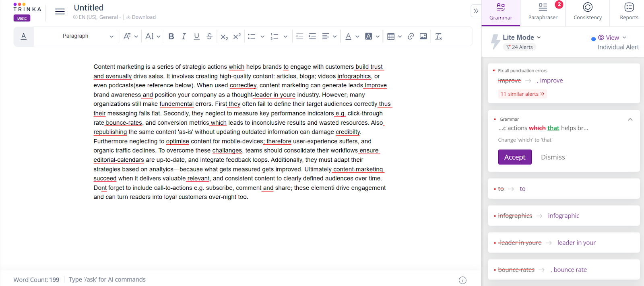Clear text formatting
Screen dimensions: 644x286
pos(439,36)
